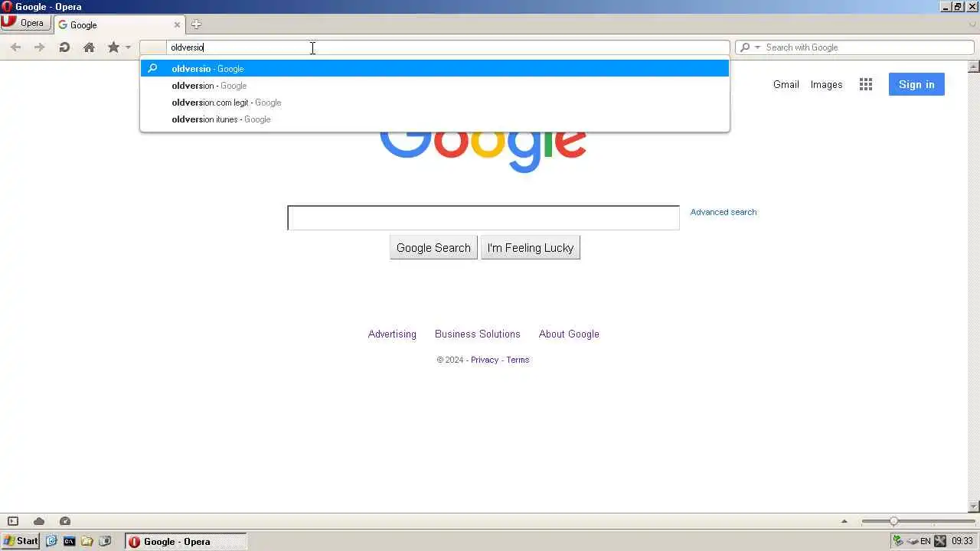Open the black X tray icon
The width and height of the screenshot is (980, 551).
pos(940,541)
